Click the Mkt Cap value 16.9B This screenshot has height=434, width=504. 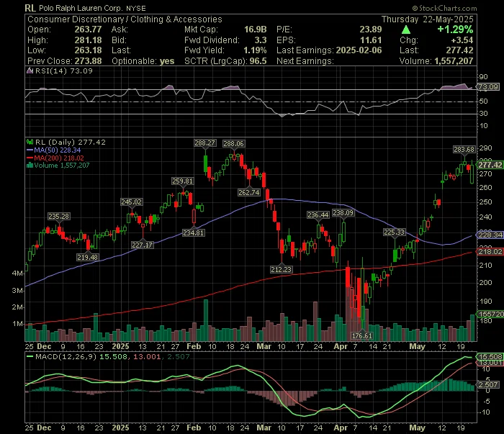point(255,30)
